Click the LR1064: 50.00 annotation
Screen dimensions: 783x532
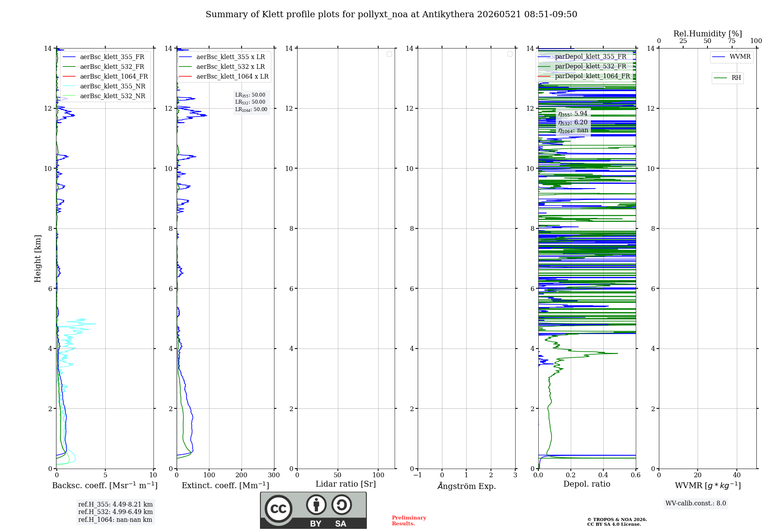251,110
